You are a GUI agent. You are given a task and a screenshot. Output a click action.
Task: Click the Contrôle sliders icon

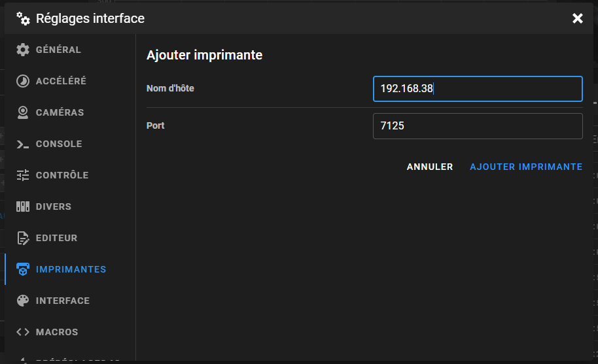click(23, 175)
